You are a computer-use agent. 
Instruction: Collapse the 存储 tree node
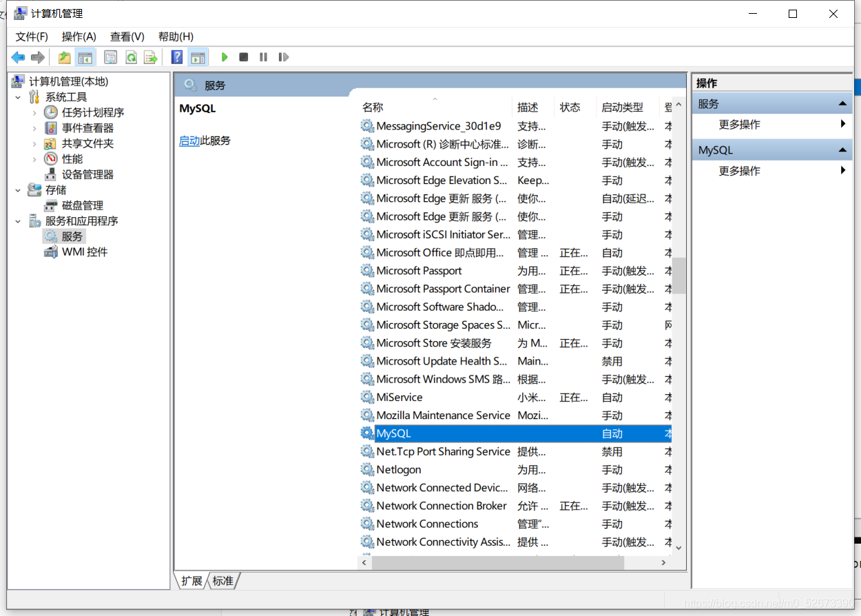point(18,190)
